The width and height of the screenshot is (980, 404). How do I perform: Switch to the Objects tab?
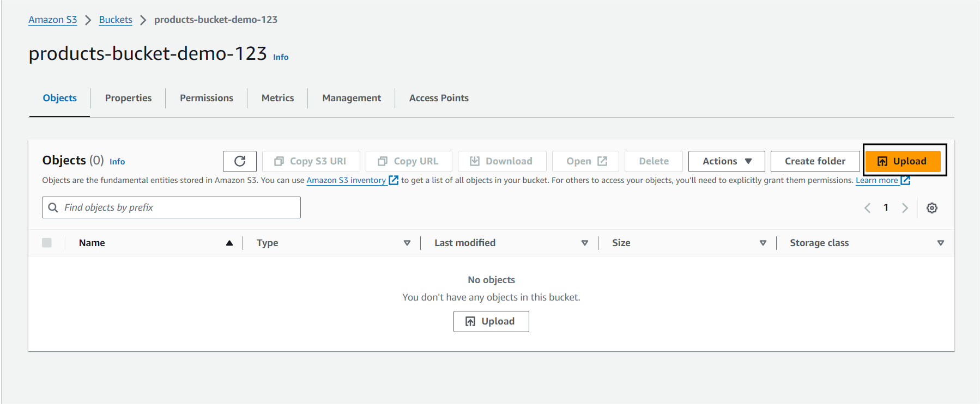click(x=60, y=98)
